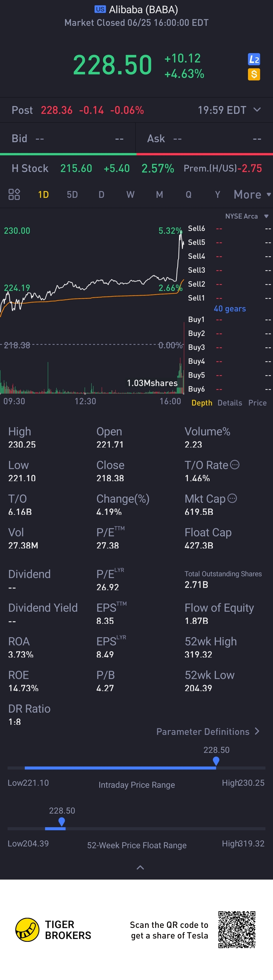Tap the T/O Rate info icon

(x=235, y=464)
